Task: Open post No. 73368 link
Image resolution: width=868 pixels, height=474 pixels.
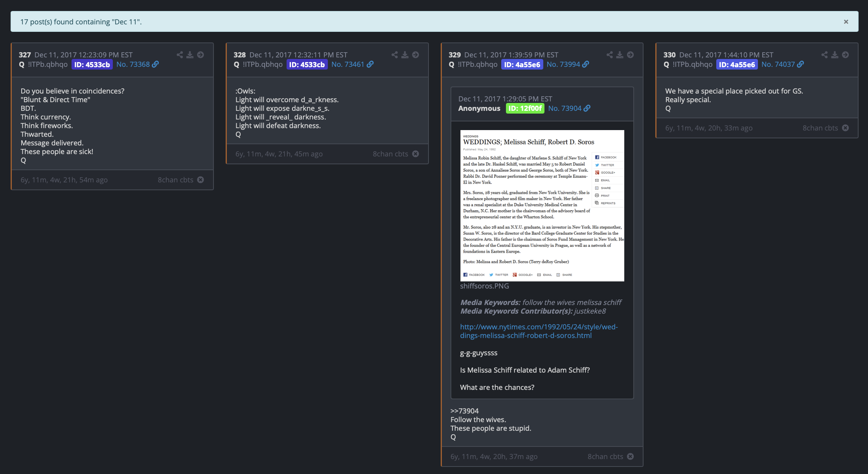Action: tap(133, 64)
